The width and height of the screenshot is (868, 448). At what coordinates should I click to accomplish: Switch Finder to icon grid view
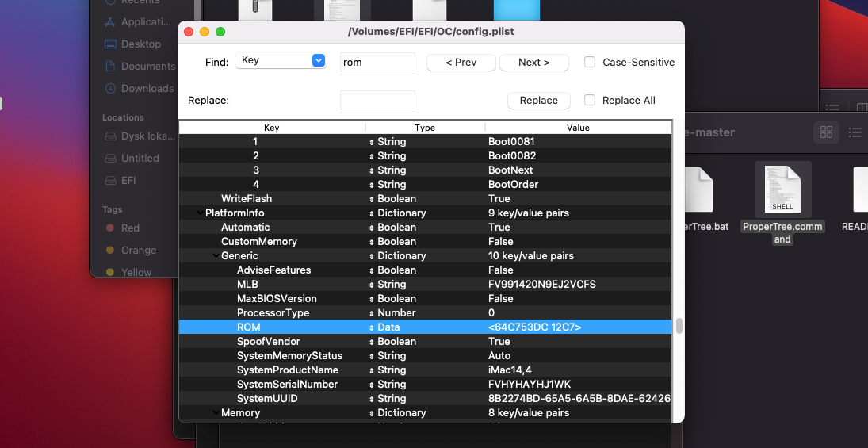(827, 132)
